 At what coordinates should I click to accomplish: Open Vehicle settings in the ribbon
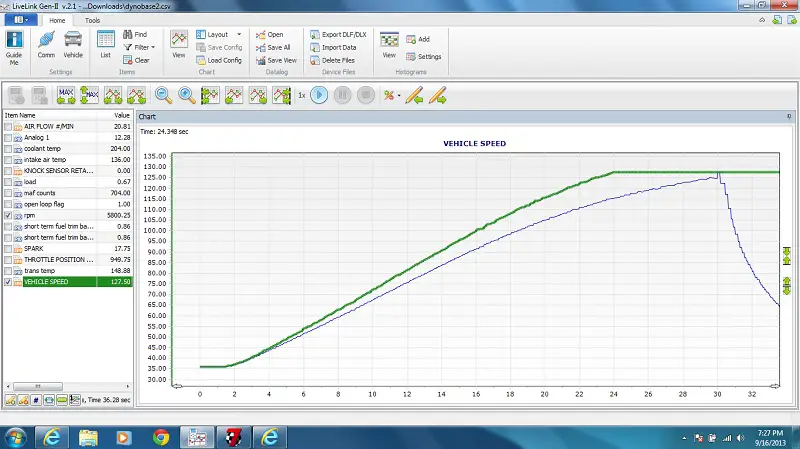[x=73, y=45]
